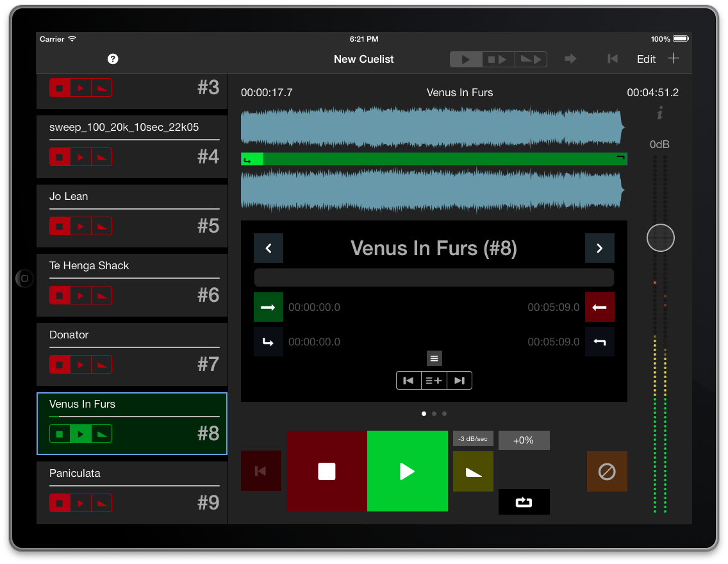This screenshot has height=564, width=728.
Task: Select the single play mode in top bar
Action: point(466,60)
